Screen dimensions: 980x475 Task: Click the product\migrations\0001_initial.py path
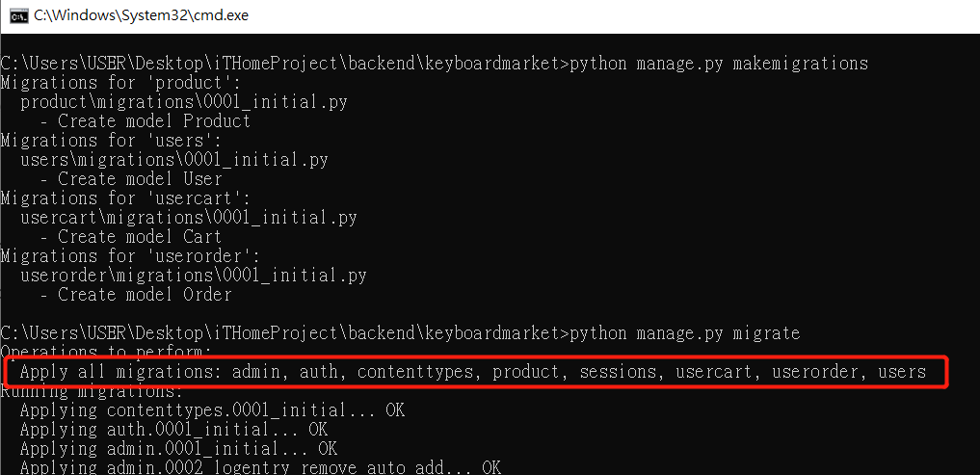184,102
